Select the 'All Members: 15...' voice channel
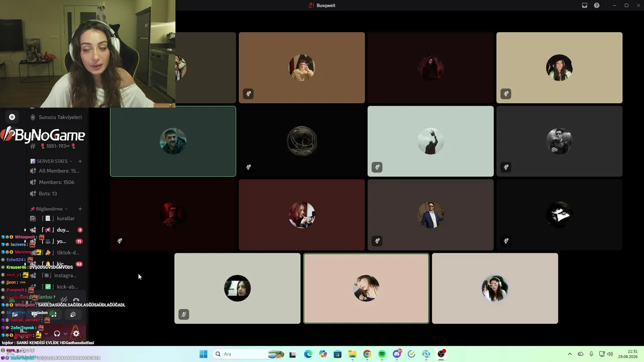644x362 pixels. pyautogui.click(x=54, y=171)
